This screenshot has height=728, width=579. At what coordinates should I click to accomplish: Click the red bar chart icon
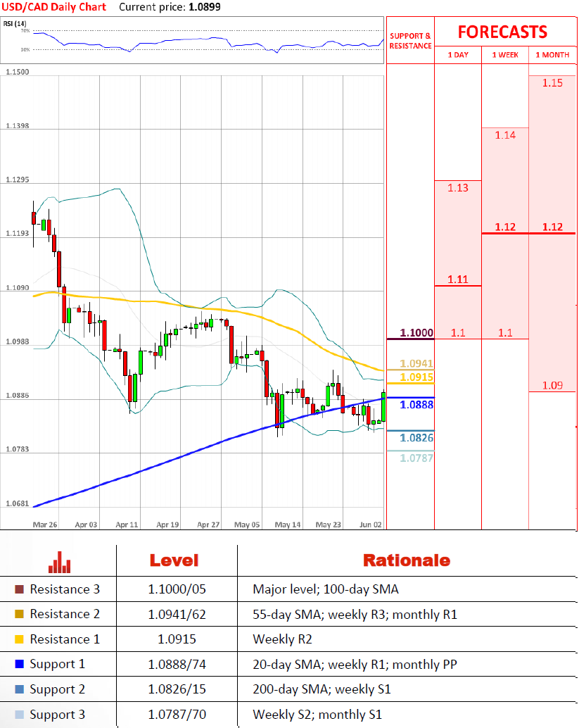coord(59,562)
